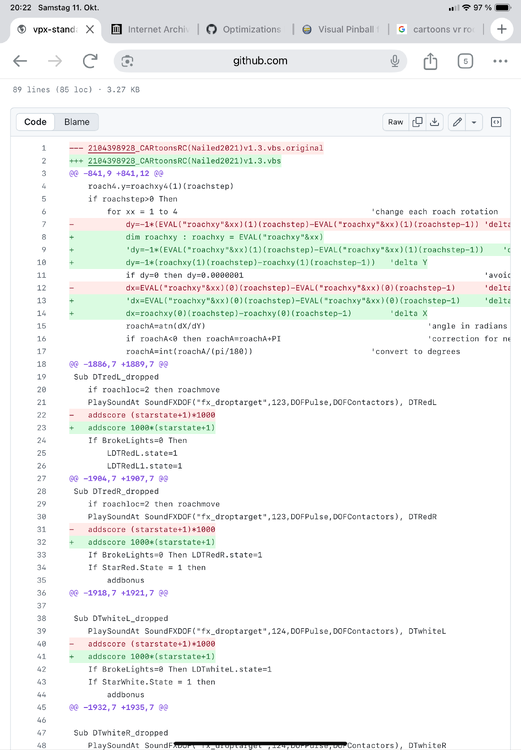Open the Optimizations GitHub tab

pyautogui.click(x=244, y=30)
